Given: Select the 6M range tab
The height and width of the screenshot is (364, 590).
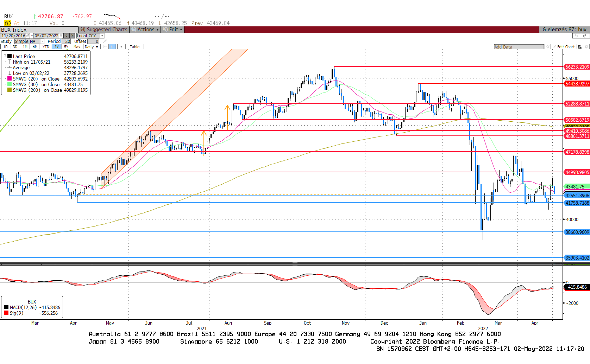Looking at the screenshot, I should click(x=35, y=47).
